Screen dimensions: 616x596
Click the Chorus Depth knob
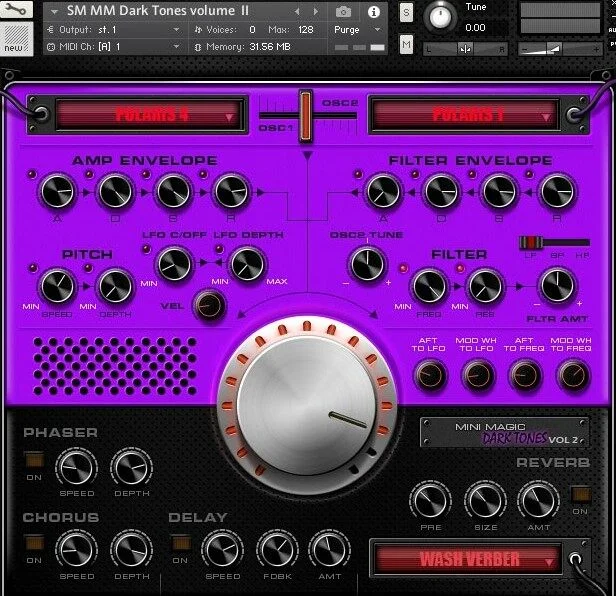(x=131, y=550)
